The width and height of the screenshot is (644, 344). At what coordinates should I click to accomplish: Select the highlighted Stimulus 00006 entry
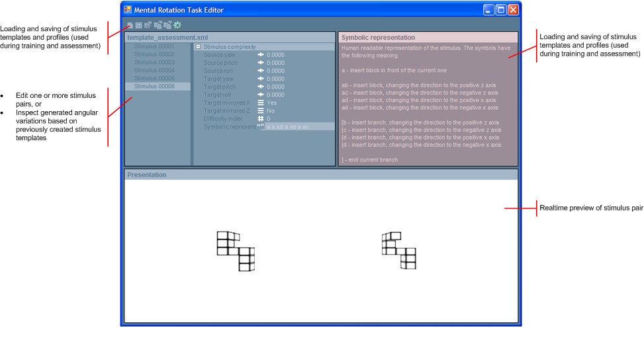click(x=158, y=86)
